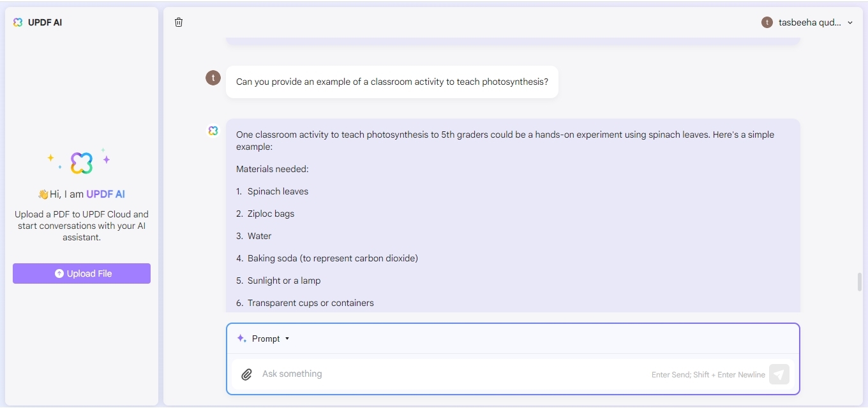Image resolution: width=868 pixels, height=408 pixels.
Task: Click the UPDF AI avatar next to the response
Action: (x=213, y=131)
